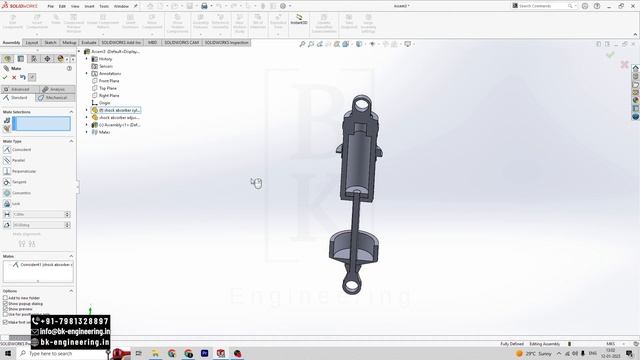Viewport: 640px width, 360px height.
Task: Click the undo arrow in Mate panel
Action: click(x=23, y=77)
